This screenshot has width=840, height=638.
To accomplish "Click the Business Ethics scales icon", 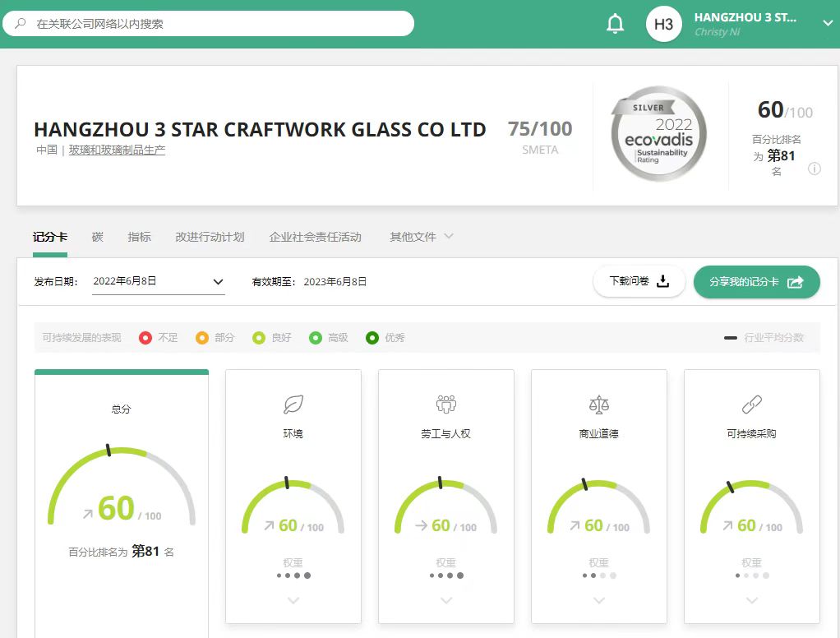I will [x=599, y=404].
